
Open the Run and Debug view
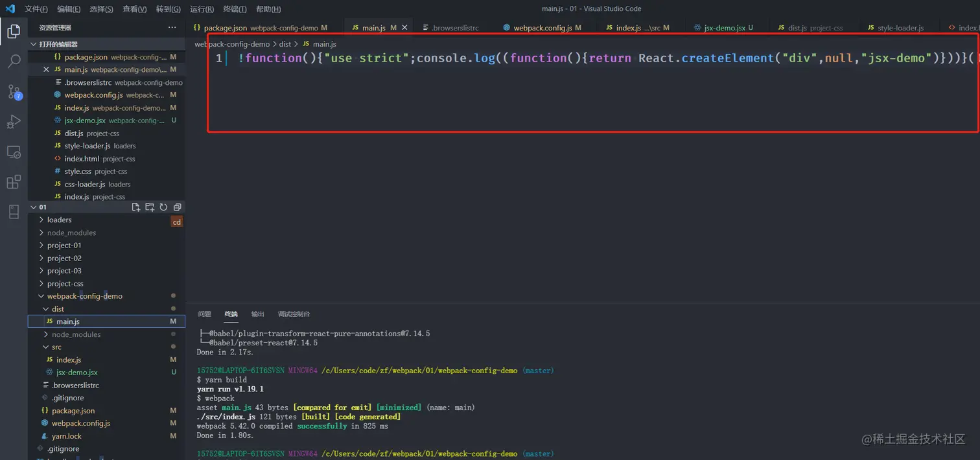(14, 122)
